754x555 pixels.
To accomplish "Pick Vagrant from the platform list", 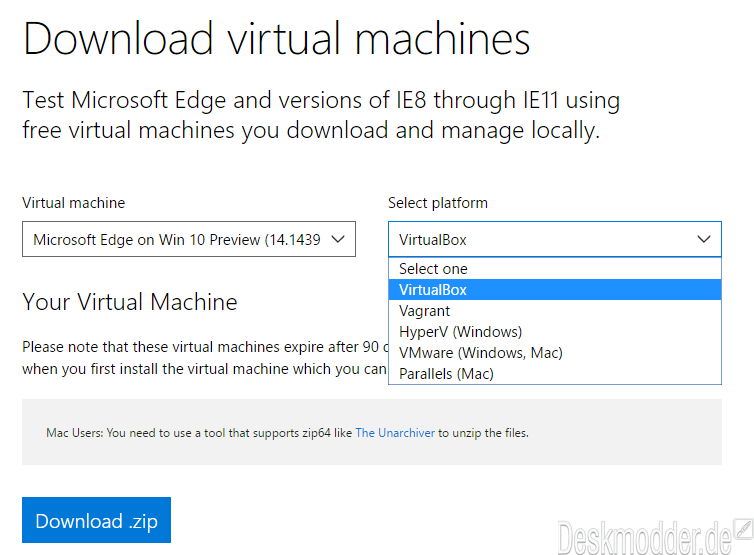I will coord(555,311).
